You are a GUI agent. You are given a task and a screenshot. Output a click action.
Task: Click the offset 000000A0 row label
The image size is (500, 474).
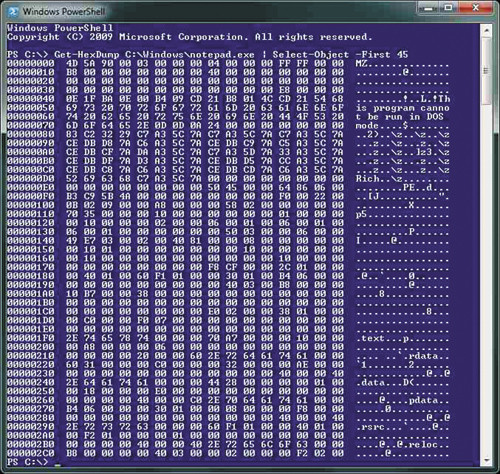tap(31, 152)
